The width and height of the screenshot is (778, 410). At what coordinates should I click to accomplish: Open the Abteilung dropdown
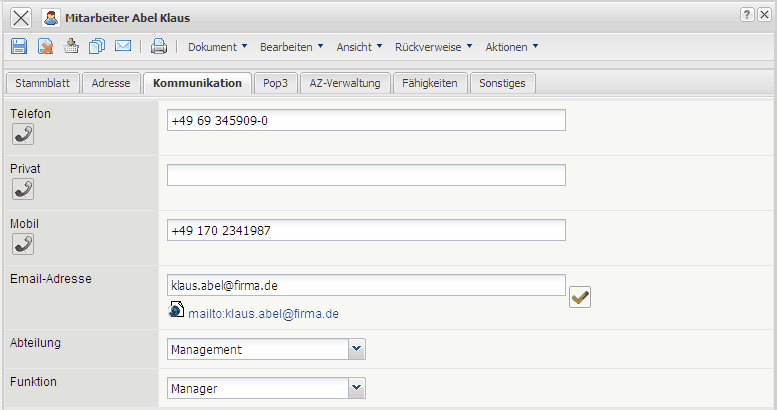point(357,349)
